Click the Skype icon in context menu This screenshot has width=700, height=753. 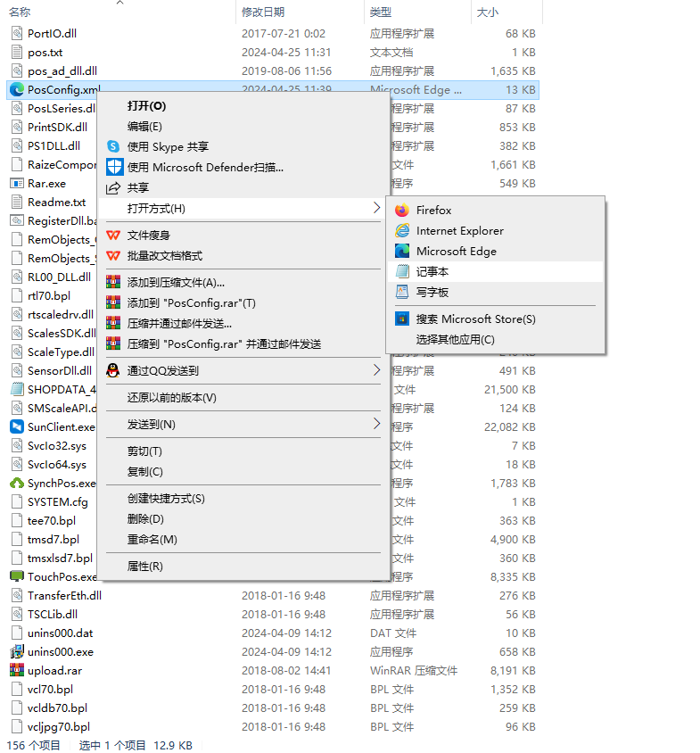point(113,146)
